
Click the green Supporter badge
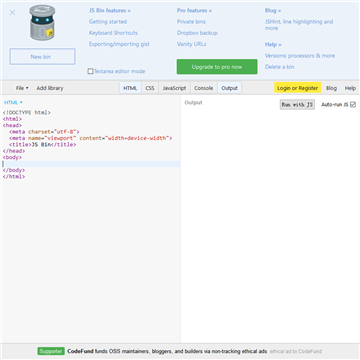[x=51, y=351]
